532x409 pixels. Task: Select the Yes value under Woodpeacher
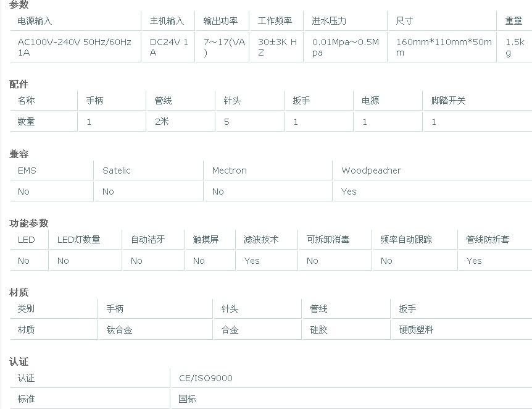[349, 192]
